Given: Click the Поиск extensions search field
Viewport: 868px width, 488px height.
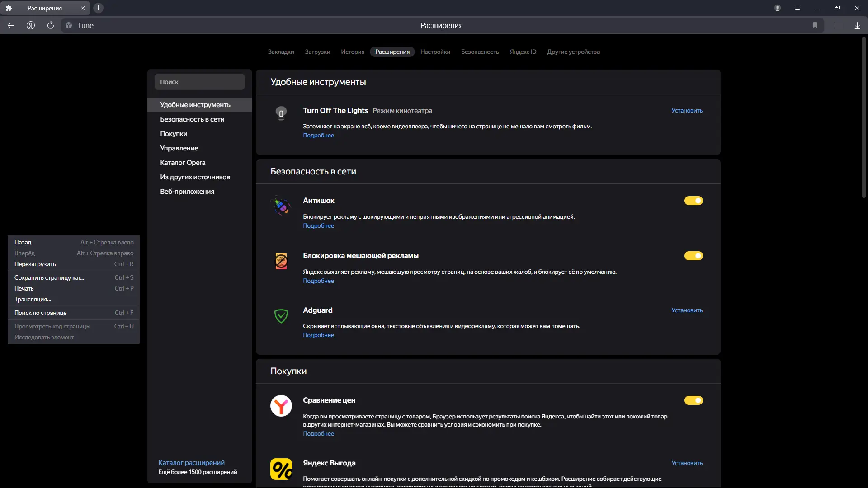Looking at the screenshot, I should pos(199,82).
